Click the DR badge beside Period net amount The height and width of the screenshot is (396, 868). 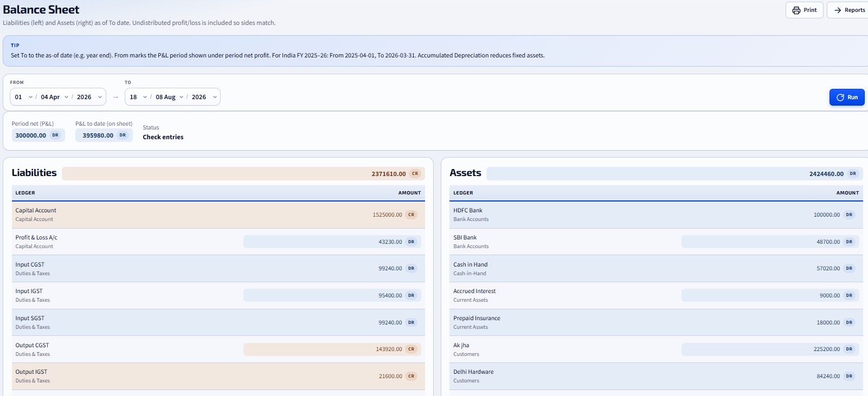tap(55, 135)
